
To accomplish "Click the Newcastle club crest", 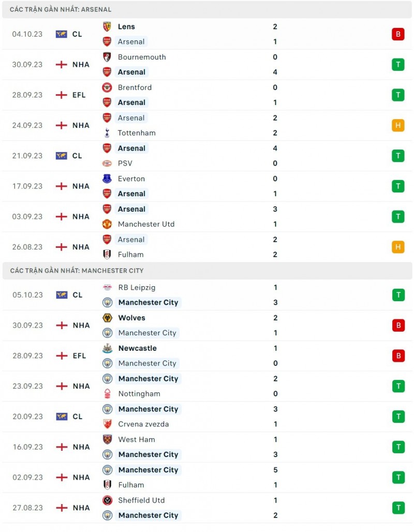I will pyautogui.click(x=107, y=348).
